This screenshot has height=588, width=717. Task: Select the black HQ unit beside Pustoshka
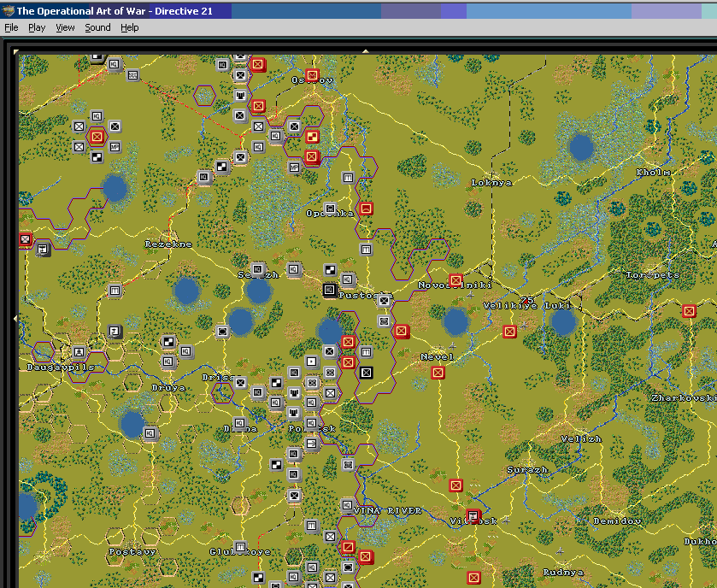point(330,290)
